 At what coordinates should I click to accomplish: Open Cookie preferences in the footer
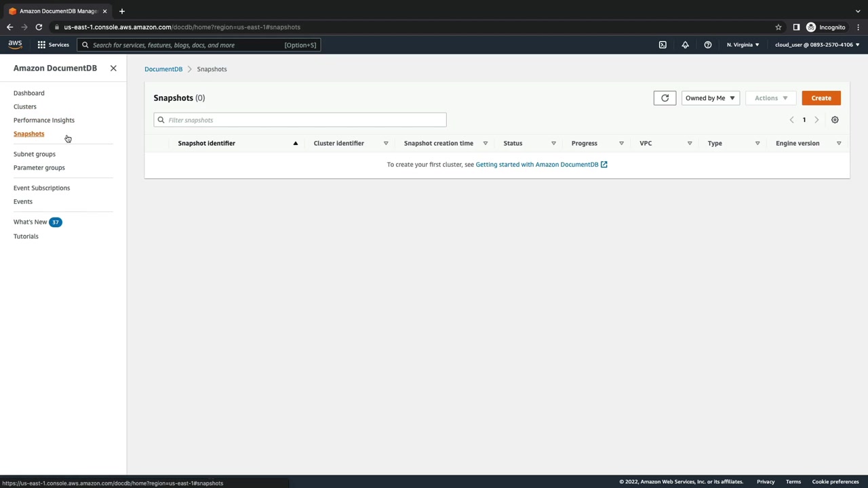[835, 482]
